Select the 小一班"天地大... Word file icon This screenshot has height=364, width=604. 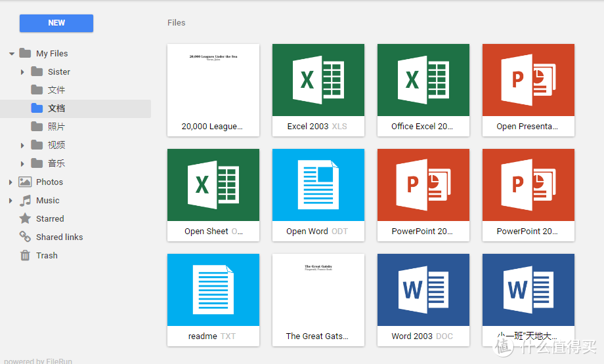click(x=528, y=290)
